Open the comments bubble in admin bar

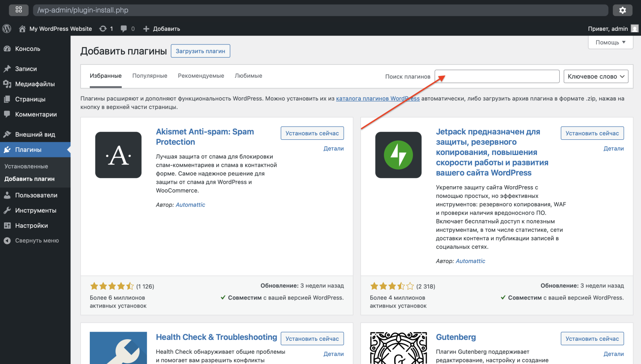[x=124, y=29]
